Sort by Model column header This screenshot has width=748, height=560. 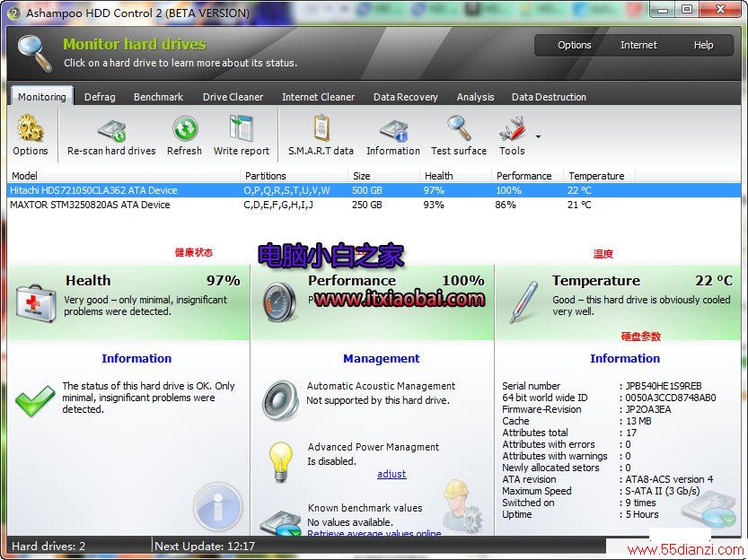tap(124, 176)
